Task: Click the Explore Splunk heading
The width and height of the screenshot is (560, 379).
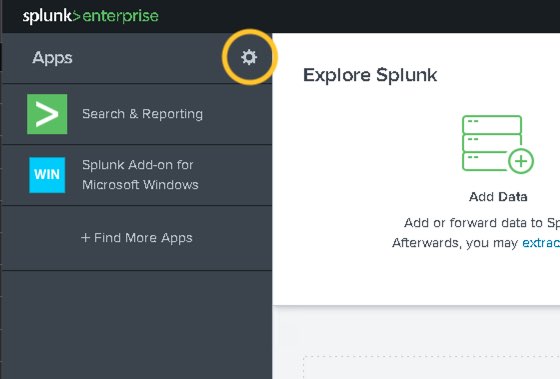Action: pos(370,75)
